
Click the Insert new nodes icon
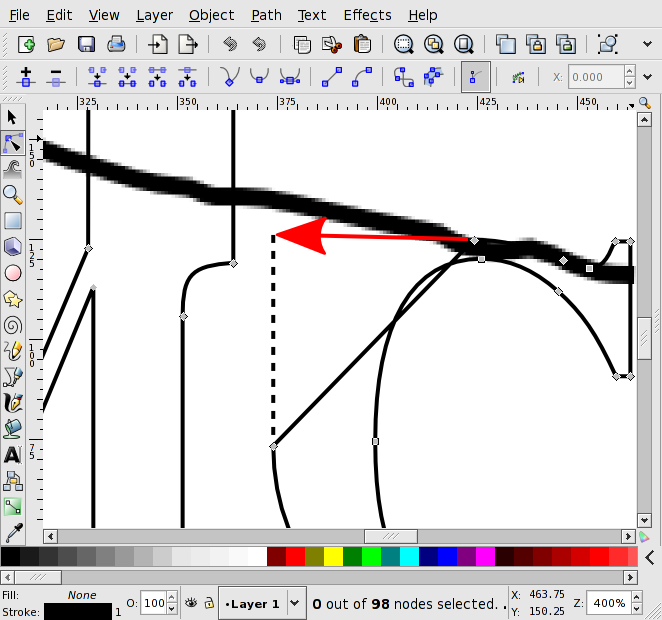coord(26,77)
